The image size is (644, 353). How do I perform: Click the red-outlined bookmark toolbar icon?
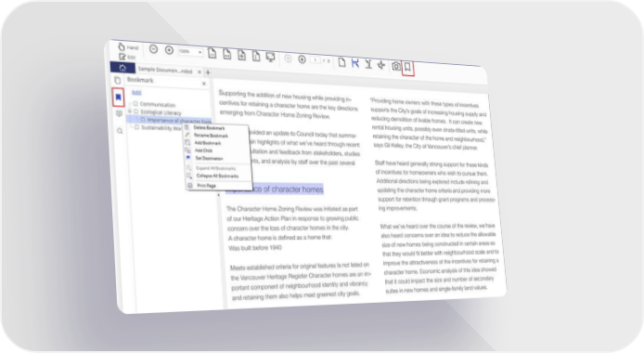point(407,67)
